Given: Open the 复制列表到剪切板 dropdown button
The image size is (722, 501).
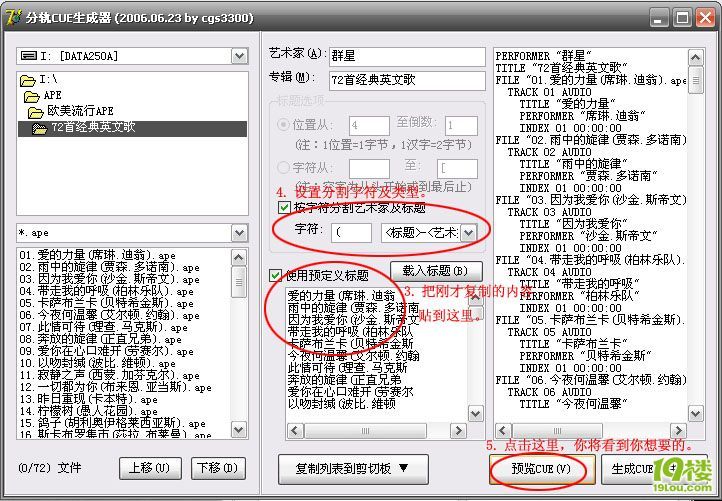Looking at the screenshot, I should [353, 469].
